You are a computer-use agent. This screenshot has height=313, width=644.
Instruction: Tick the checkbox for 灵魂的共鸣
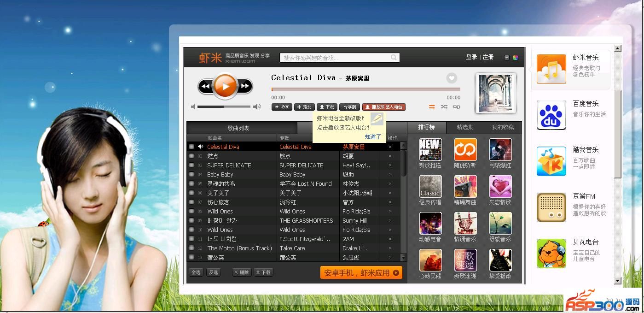(191, 183)
